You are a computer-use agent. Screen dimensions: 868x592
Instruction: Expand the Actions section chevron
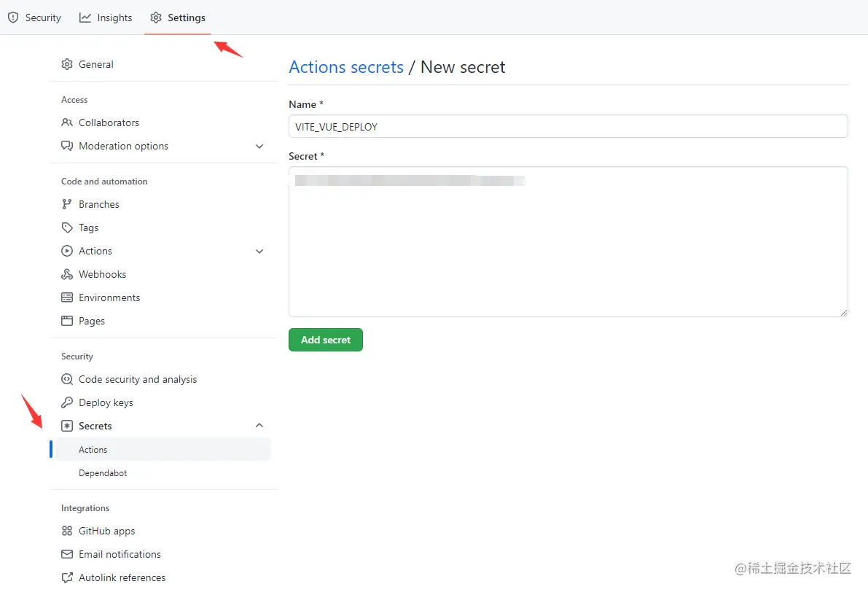tap(259, 252)
